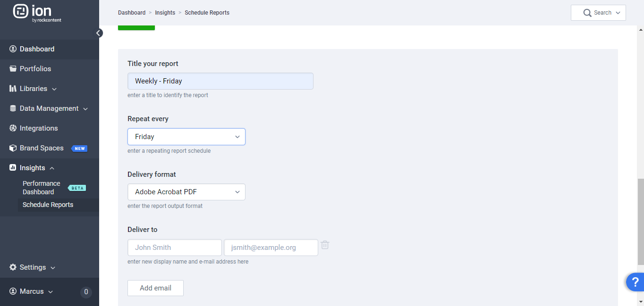Open the Search dropdown in the header
644x306 pixels.
tap(598, 13)
